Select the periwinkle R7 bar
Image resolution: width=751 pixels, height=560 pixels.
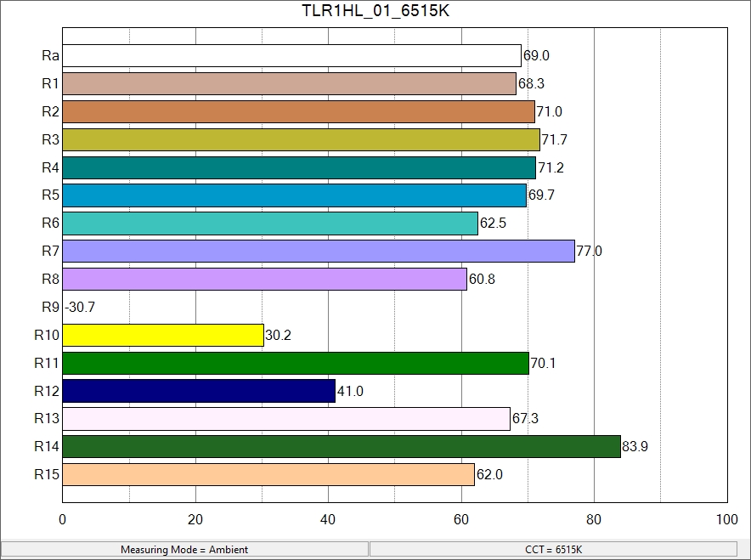pos(319,252)
